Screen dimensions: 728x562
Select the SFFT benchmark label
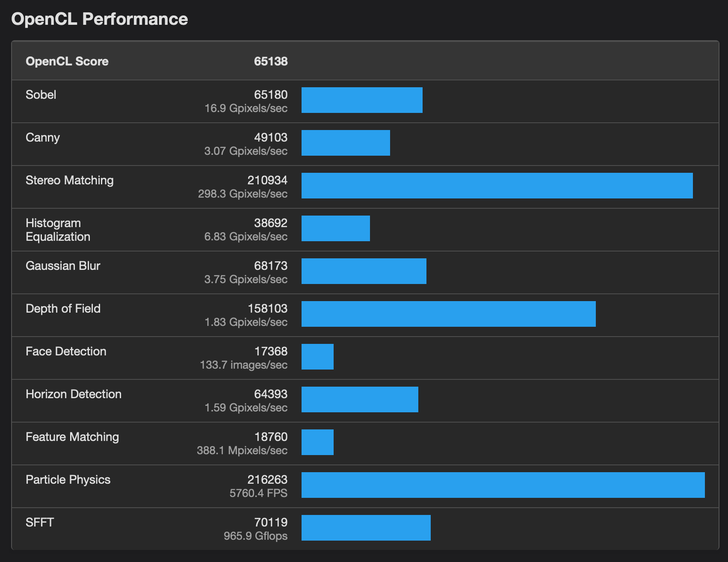click(40, 522)
